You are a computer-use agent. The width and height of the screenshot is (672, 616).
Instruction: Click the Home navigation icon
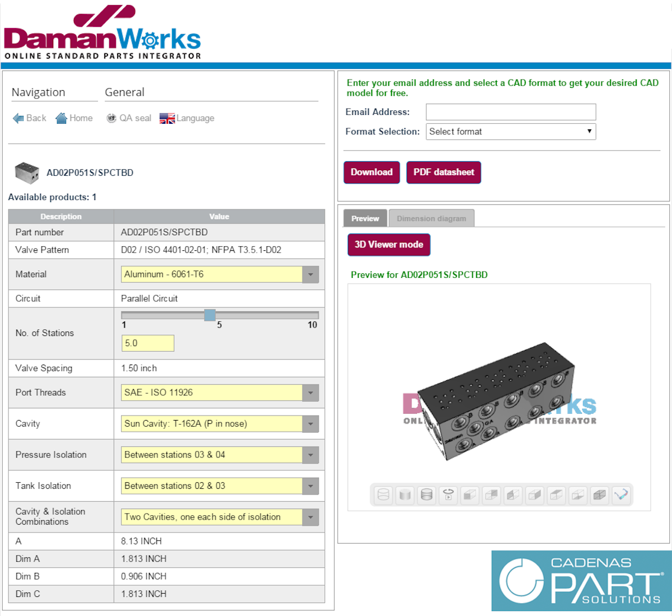pos(62,118)
